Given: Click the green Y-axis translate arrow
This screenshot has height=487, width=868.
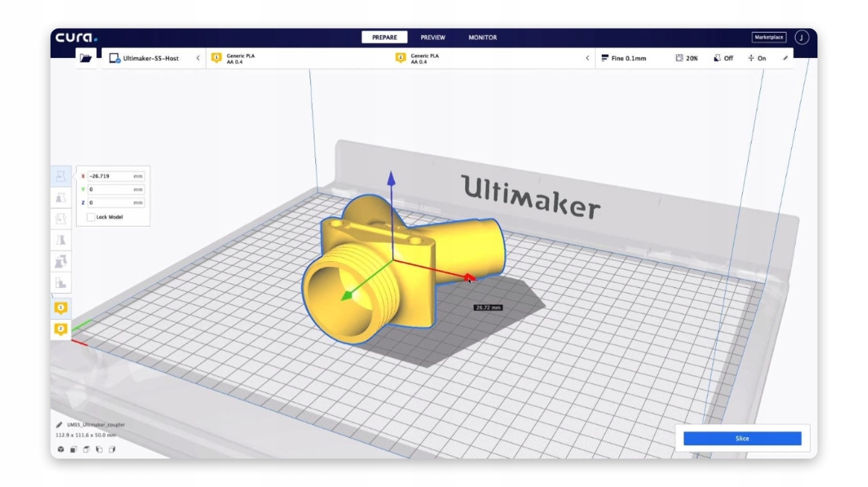Looking at the screenshot, I should (348, 295).
